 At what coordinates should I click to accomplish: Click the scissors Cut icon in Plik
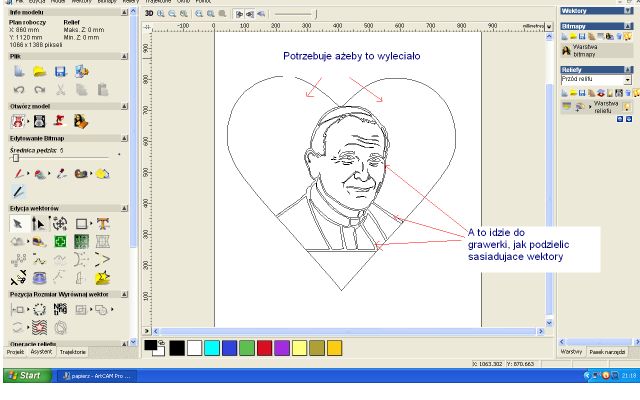(61, 89)
